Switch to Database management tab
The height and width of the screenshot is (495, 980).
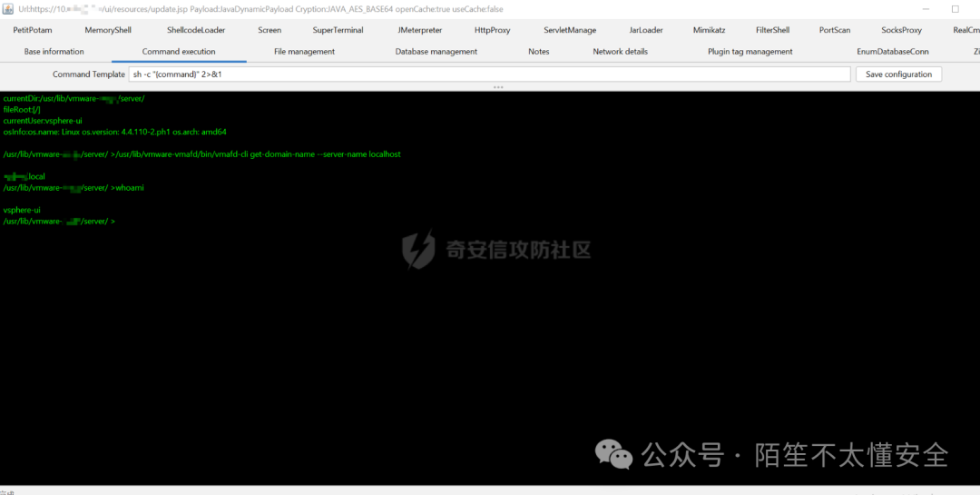436,52
